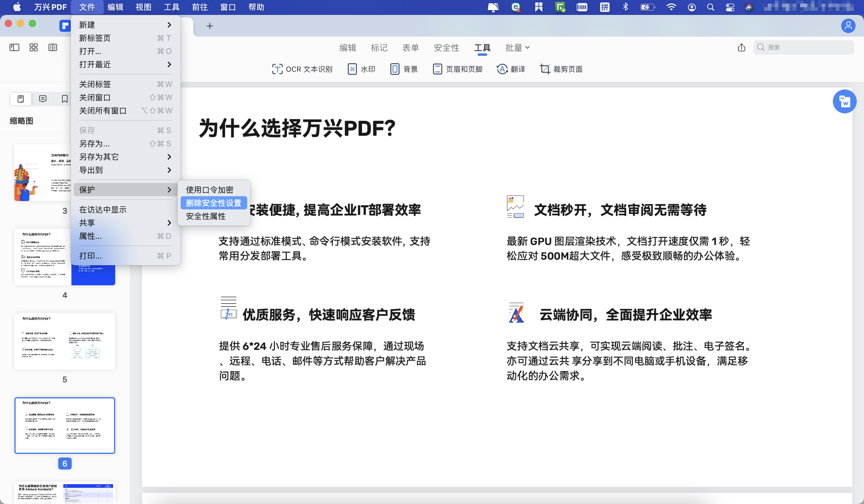The width and height of the screenshot is (864, 504).
Task: Open the 帮助 menu
Action: (x=256, y=7)
